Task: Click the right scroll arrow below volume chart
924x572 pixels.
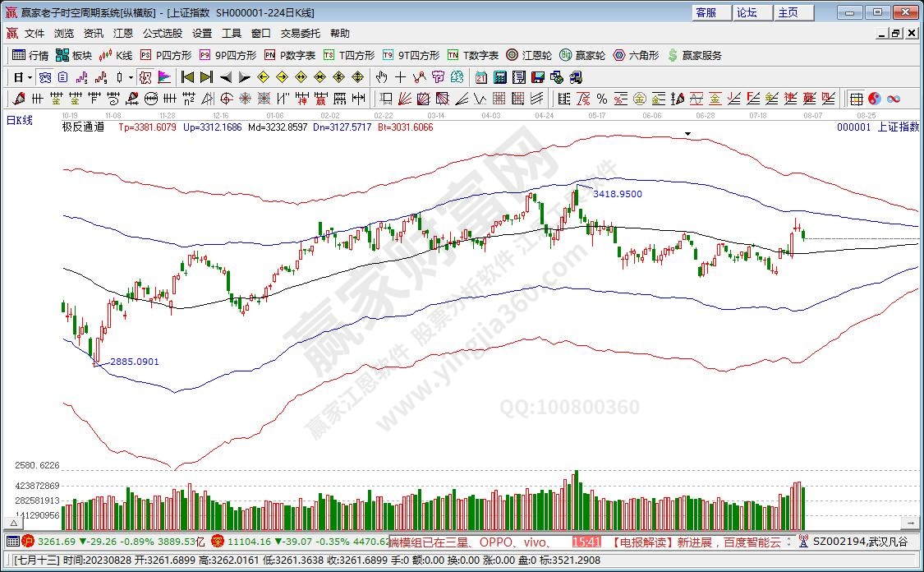Action: click(910, 523)
